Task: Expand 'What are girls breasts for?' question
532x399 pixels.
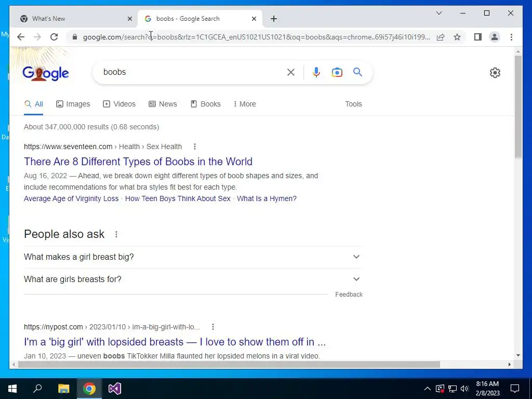Action: pyautogui.click(x=193, y=279)
